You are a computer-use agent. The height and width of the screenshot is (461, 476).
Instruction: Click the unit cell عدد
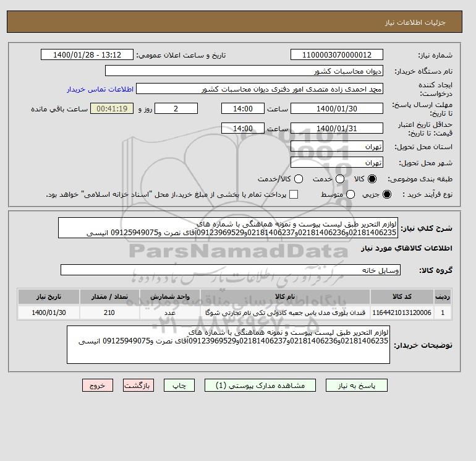coord(170,312)
